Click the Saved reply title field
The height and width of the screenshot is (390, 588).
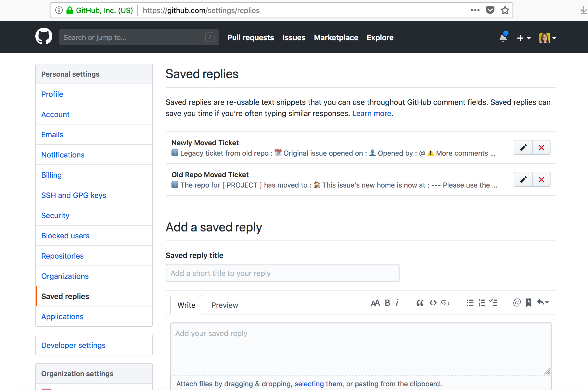[282, 273]
